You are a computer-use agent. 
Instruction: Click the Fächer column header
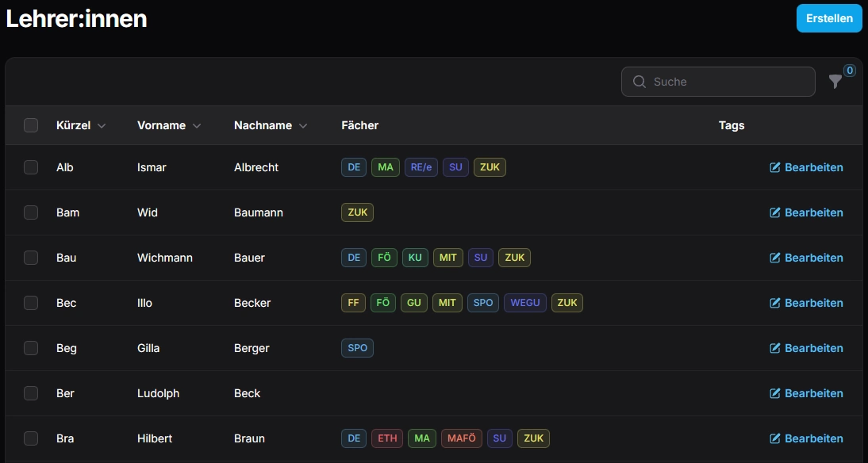pyautogui.click(x=359, y=125)
